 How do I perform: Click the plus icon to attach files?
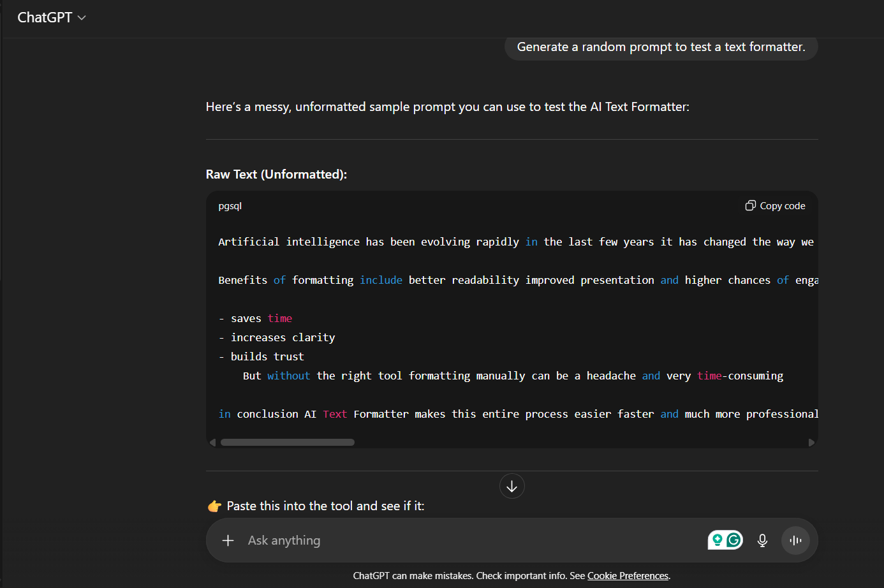click(228, 541)
